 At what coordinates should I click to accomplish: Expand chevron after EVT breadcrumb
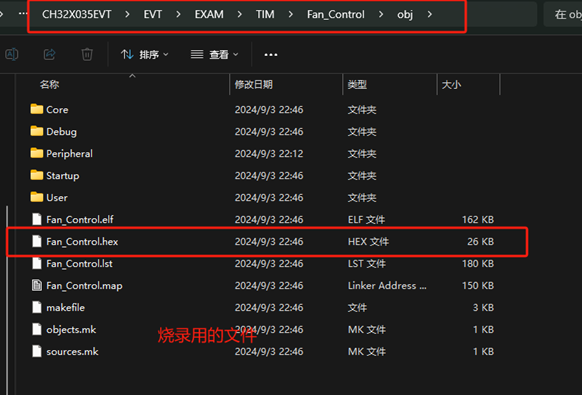pyautogui.click(x=178, y=14)
